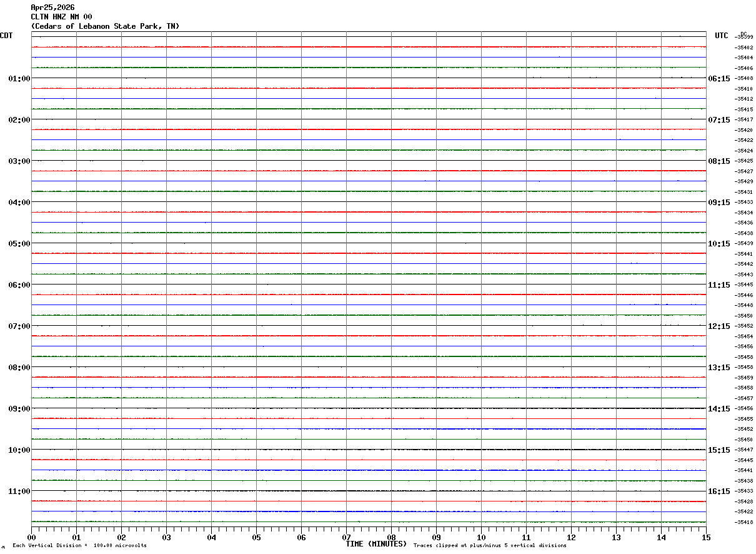
Task: Click the DC offset value -35431
Action: (744, 192)
